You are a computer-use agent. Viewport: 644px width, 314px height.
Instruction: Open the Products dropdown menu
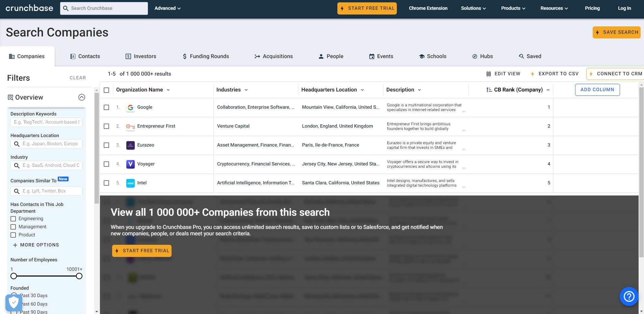click(513, 8)
